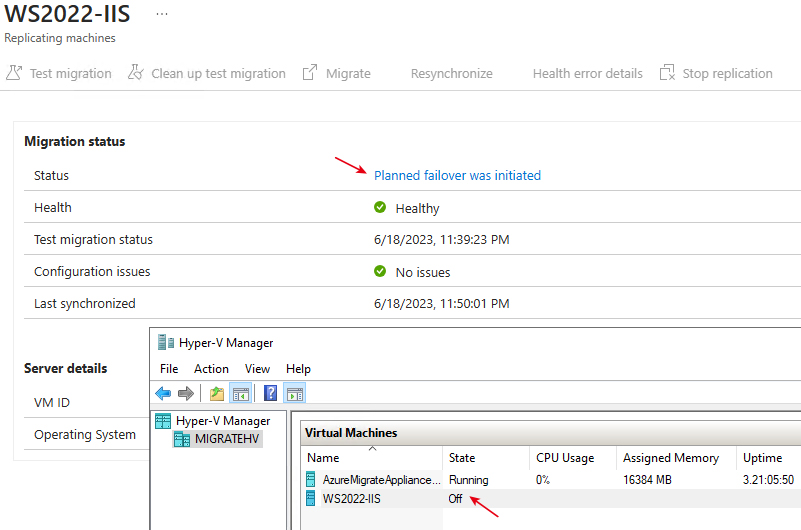The height and width of the screenshot is (530, 801).
Task: Click the 0% CPU usage value
Action: click(x=543, y=480)
